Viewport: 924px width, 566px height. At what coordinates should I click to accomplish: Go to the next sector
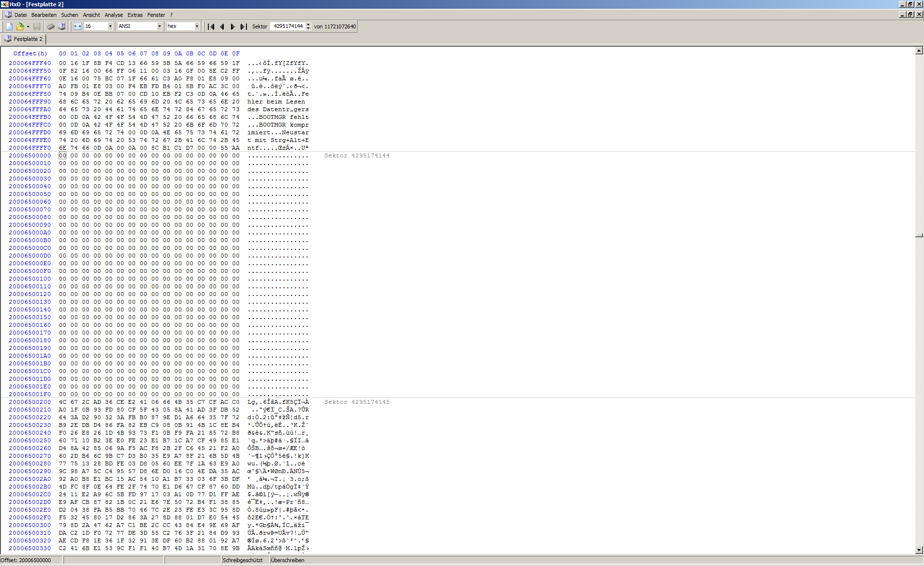pos(232,26)
